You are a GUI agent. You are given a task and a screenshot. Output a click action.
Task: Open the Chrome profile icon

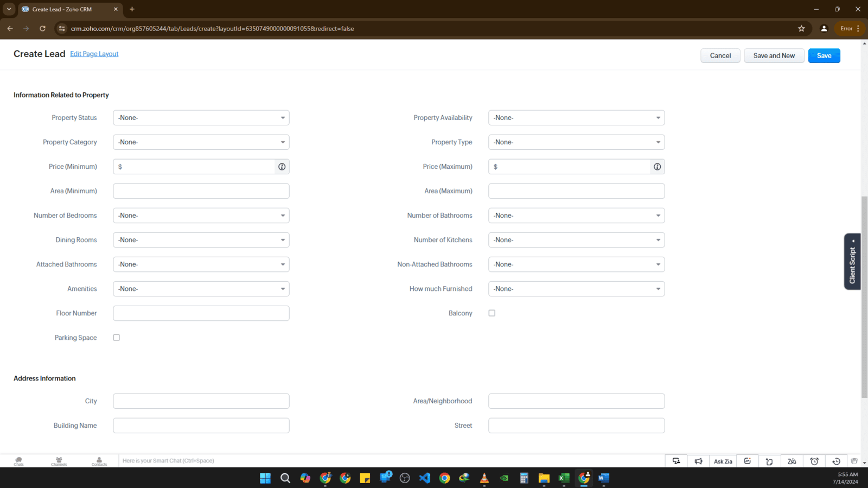[x=824, y=29]
